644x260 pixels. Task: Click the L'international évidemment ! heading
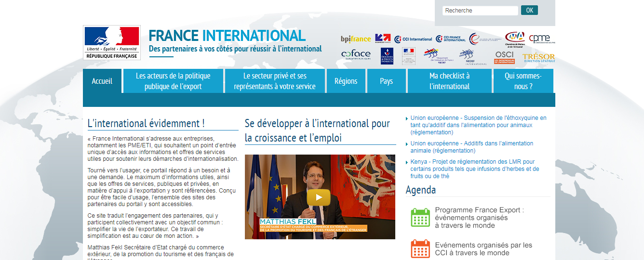[x=146, y=123]
